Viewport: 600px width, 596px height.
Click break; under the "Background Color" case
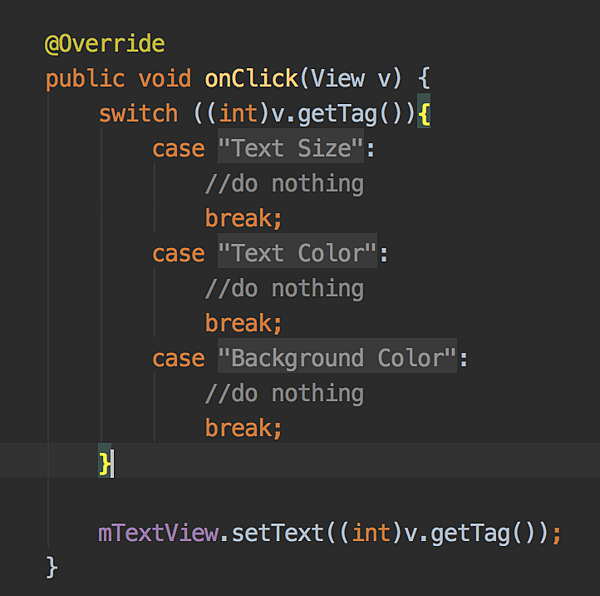243,428
